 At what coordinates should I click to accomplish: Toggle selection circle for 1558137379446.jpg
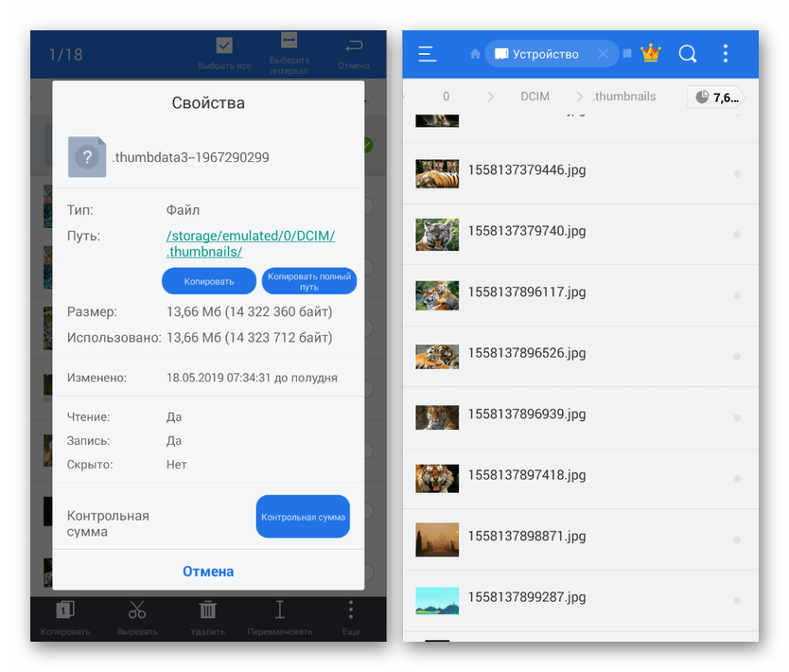737,173
